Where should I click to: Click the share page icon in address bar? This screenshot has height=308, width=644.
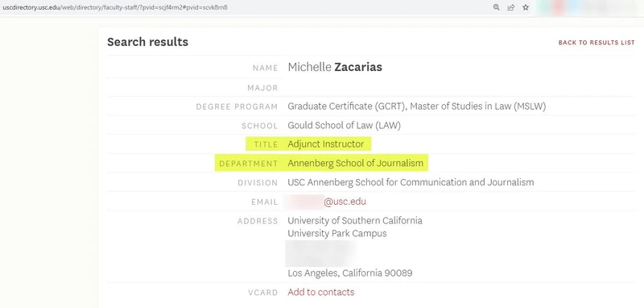tap(511, 7)
